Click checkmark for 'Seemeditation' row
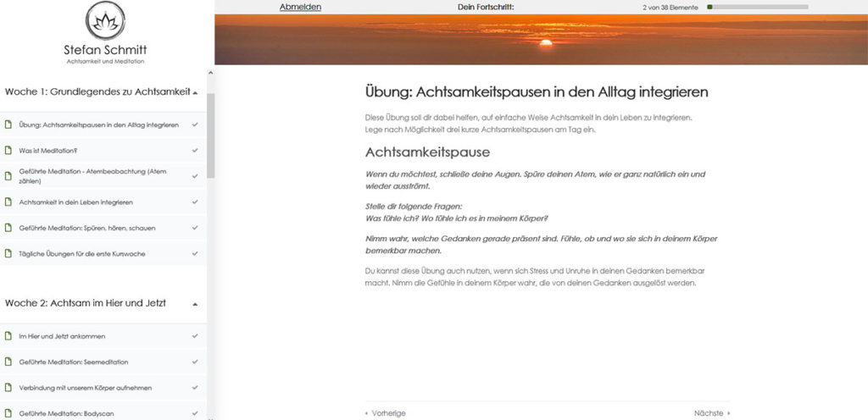This screenshot has height=420, width=868. [x=195, y=362]
